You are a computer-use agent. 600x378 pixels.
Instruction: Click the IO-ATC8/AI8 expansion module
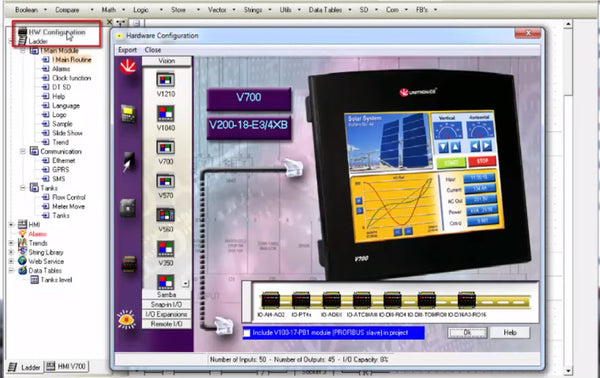(x=362, y=300)
